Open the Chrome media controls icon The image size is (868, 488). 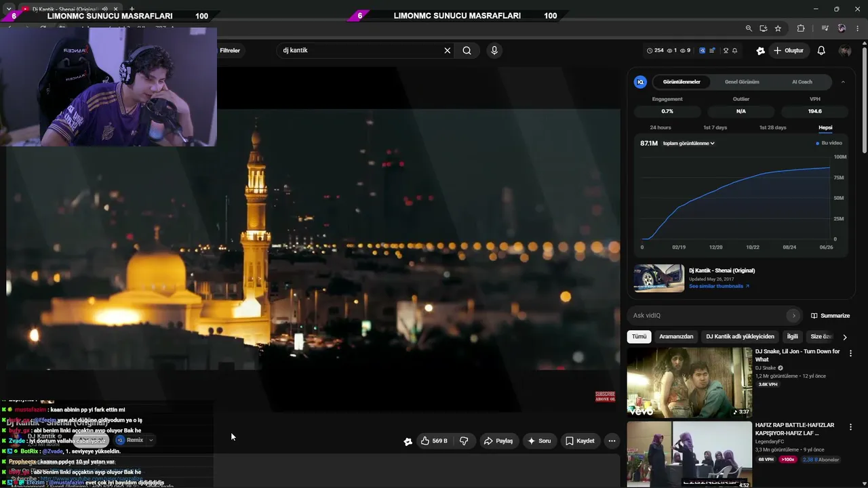[825, 28]
